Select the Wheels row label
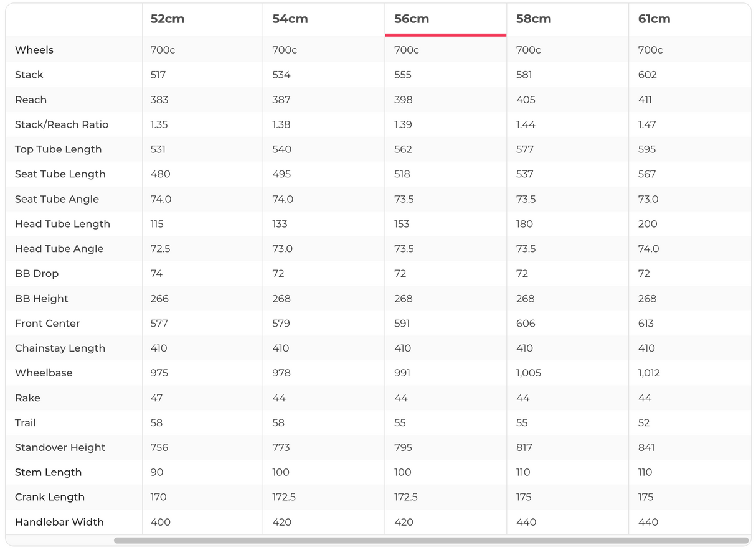756x550 pixels. (x=34, y=50)
